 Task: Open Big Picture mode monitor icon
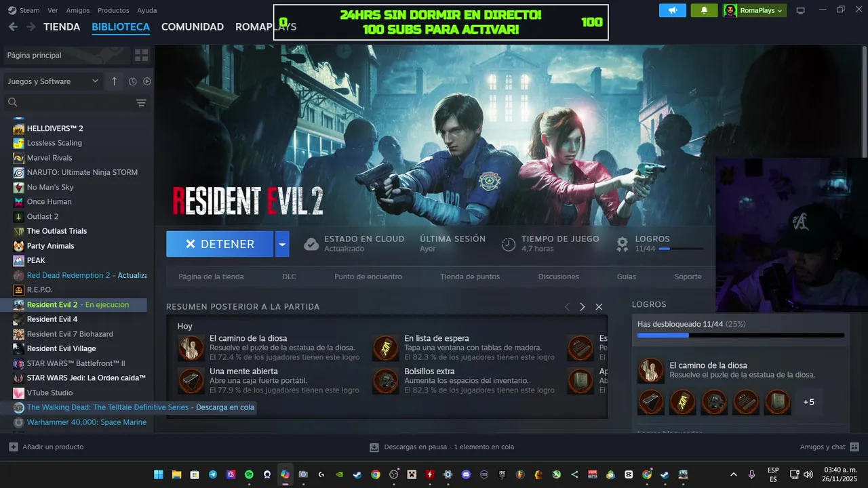tap(801, 10)
